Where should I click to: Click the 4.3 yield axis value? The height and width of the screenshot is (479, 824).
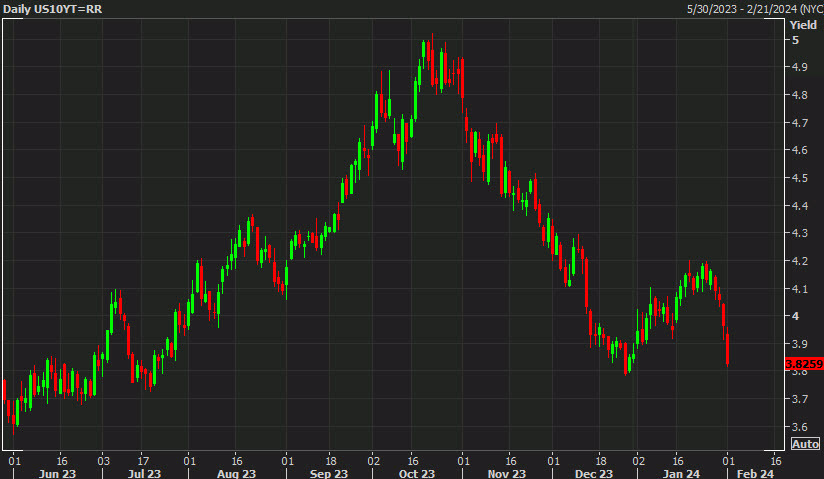pos(799,233)
